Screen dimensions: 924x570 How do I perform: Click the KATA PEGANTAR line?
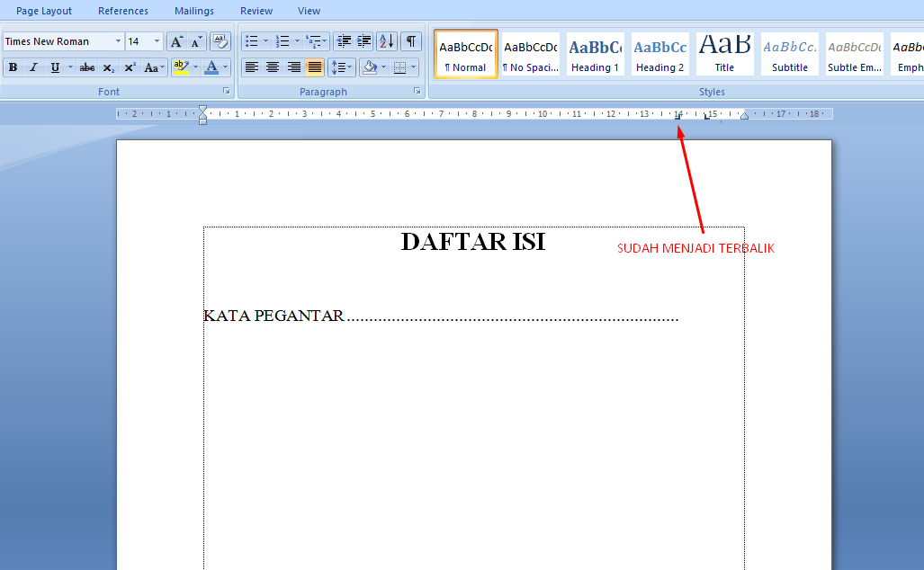pyautogui.click(x=441, y=316)
